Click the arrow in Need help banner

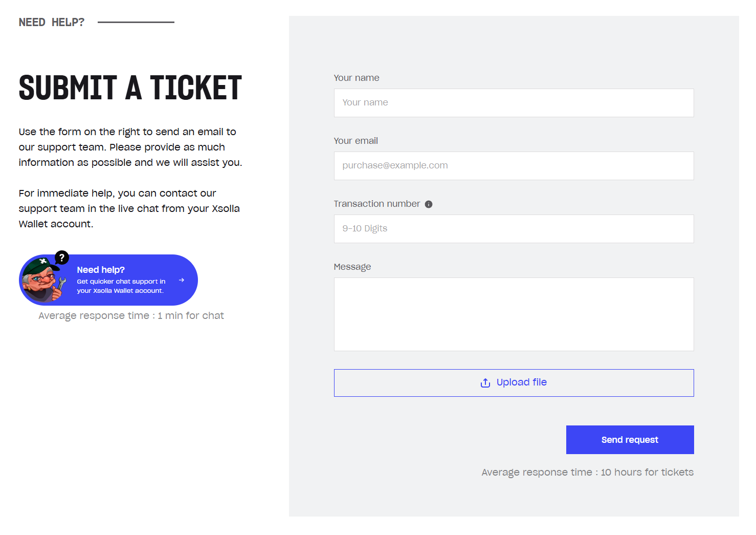click(182, 280)
